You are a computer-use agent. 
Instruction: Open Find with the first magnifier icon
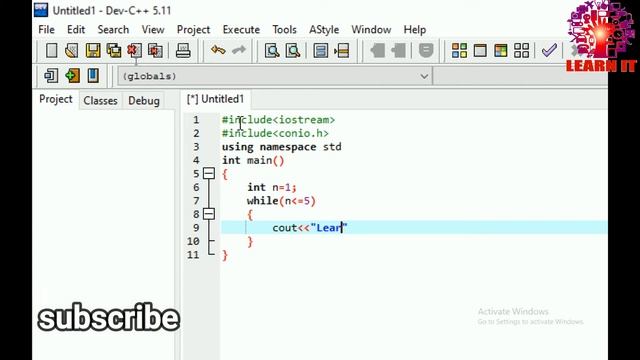click(272, 51)
